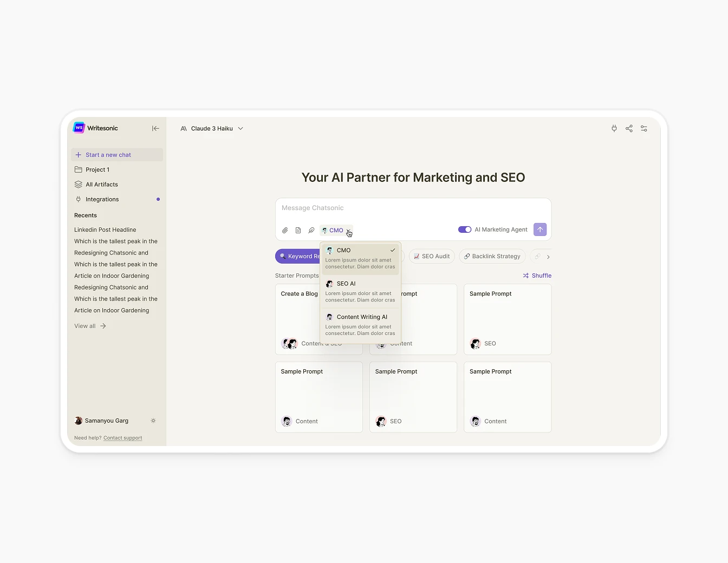The image size is (728, 563).
Task: Open the Claude 3 Haiku model dropdown
Action: pos(211,128)
